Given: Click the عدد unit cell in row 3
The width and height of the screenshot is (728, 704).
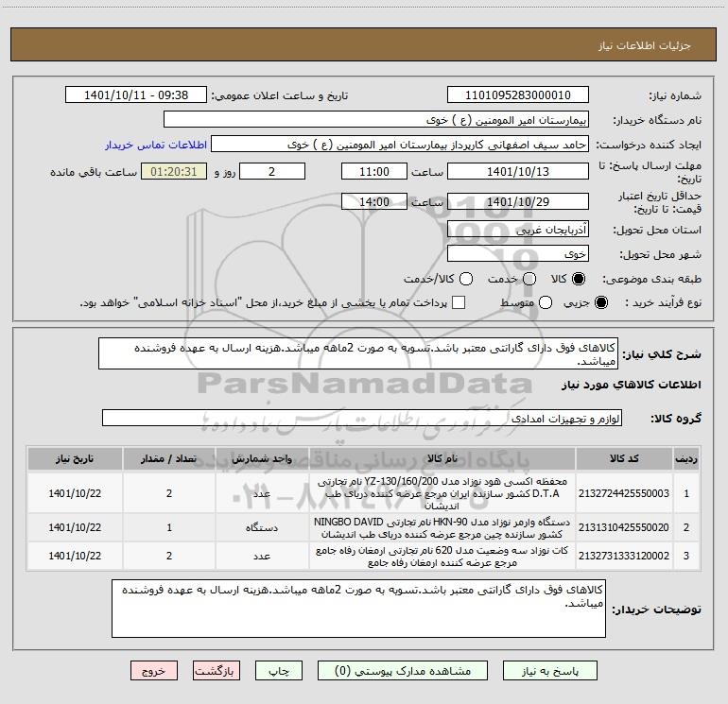Looking at the screenshot, I should (262, 556).
